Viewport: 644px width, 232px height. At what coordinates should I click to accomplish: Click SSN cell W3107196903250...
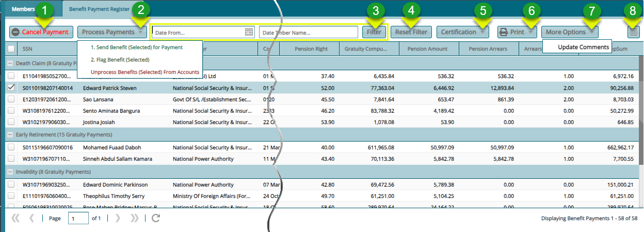coord(47,184)
